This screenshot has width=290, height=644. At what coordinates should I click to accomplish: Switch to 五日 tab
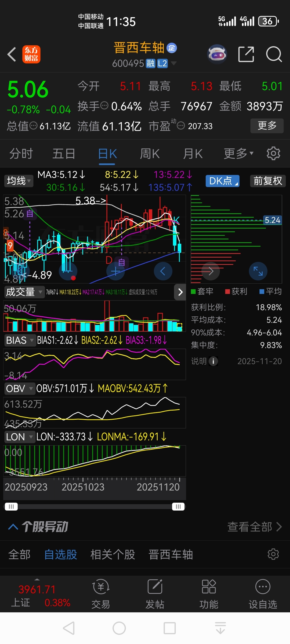pos(64,154)
